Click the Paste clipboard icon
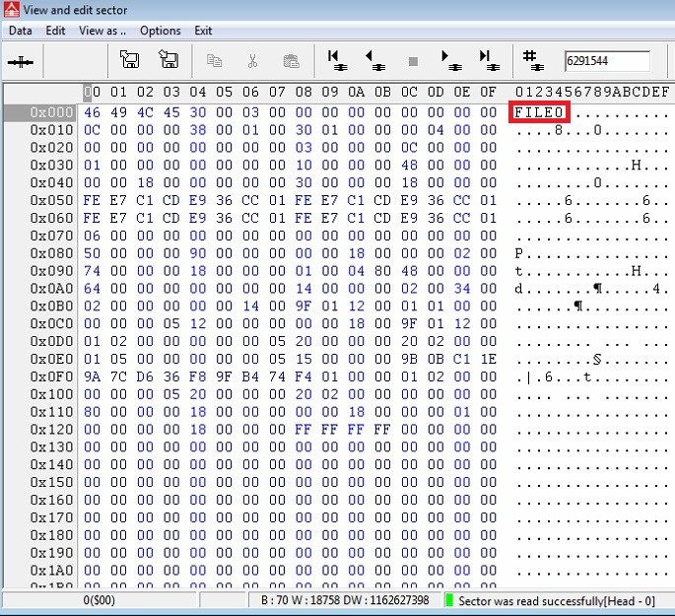This screenshot has height=616, width=675. [x=291, y=61]
